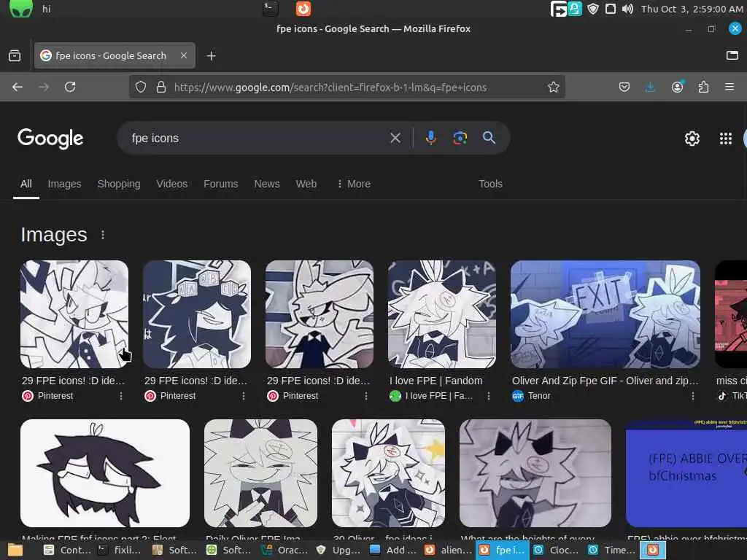Click the Firefox View icon
This screenshot has width=747, height=560.
point(15,55)
